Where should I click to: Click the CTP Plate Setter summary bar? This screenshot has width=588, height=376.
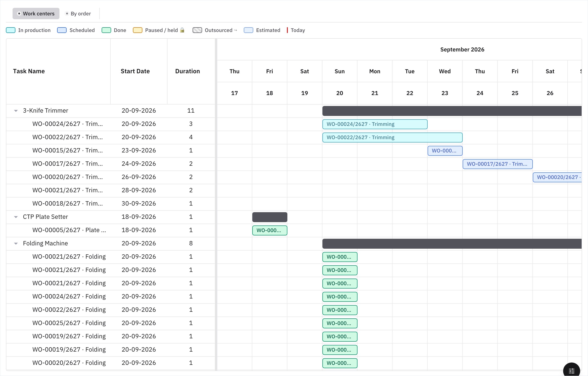tap(270, 217)
